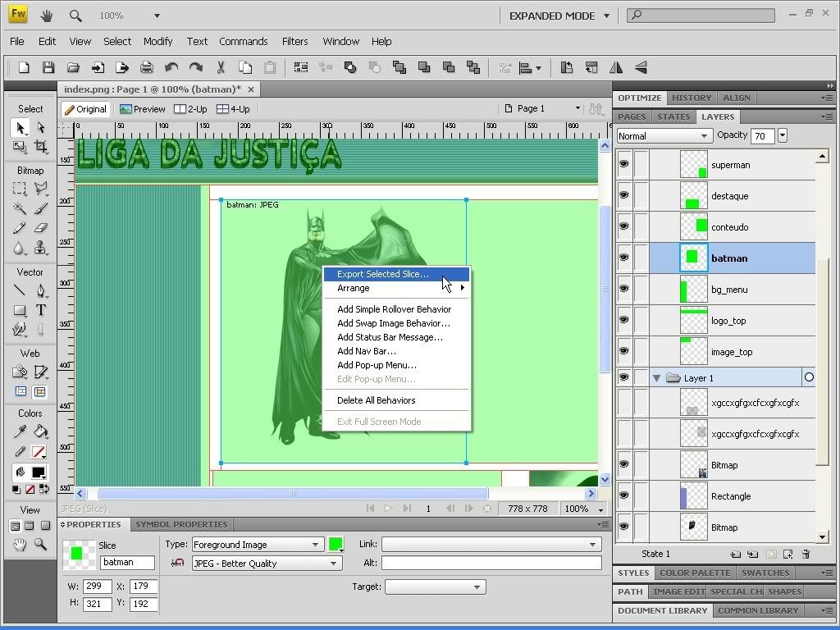Click the New document toolbar icon

pos(24,67)
